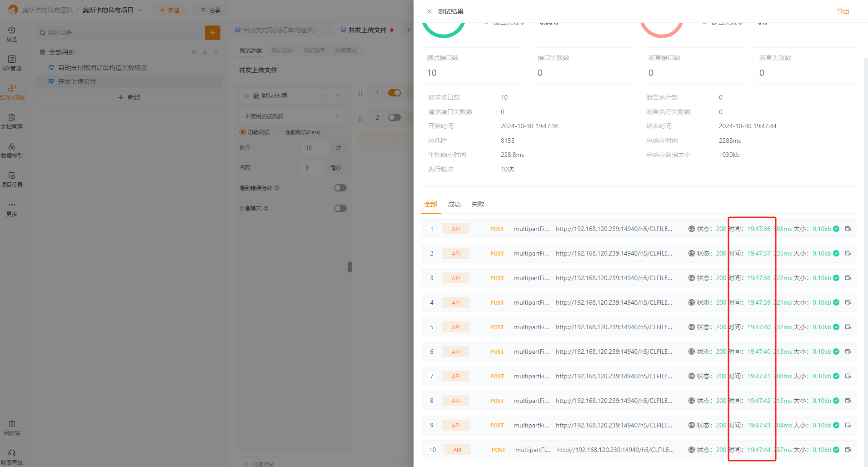868x467 pixels.
Task: Click 新建 below the case list
Action: pyautogui.click(x=130, y=97)
